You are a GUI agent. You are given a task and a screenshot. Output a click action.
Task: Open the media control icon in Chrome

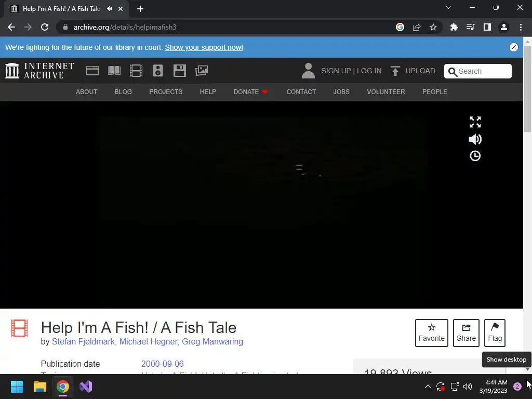[470, 27]
